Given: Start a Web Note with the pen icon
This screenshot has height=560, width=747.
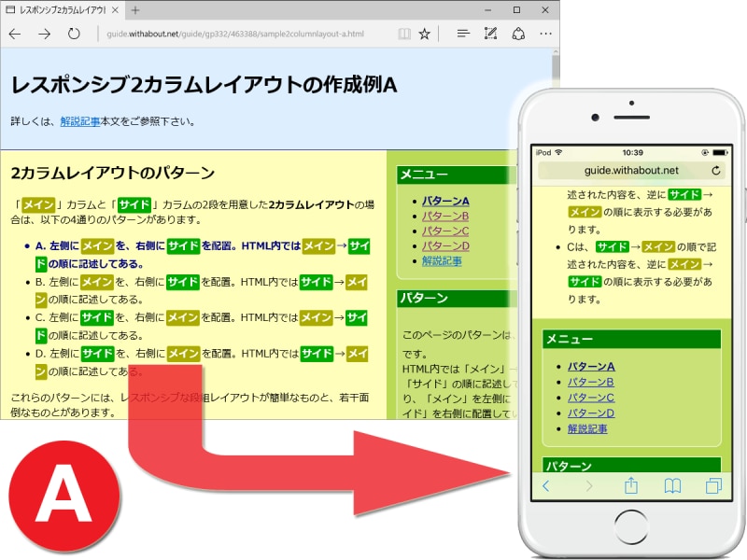Looking at the screenshot, I should [492, 35].
